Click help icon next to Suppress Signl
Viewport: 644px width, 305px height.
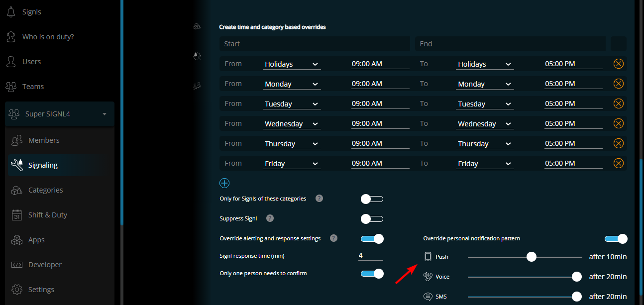coord(270,218)
